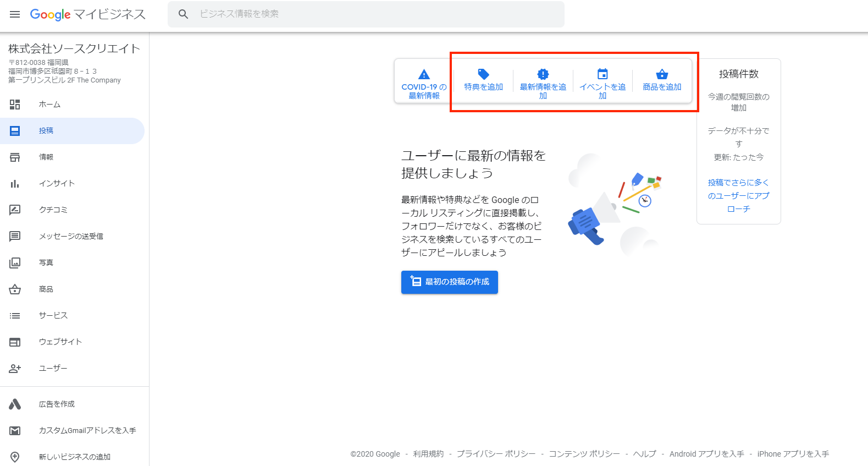Click the メッセージの送受信 chat icon
868x466 pixels.
coord(15,237)
